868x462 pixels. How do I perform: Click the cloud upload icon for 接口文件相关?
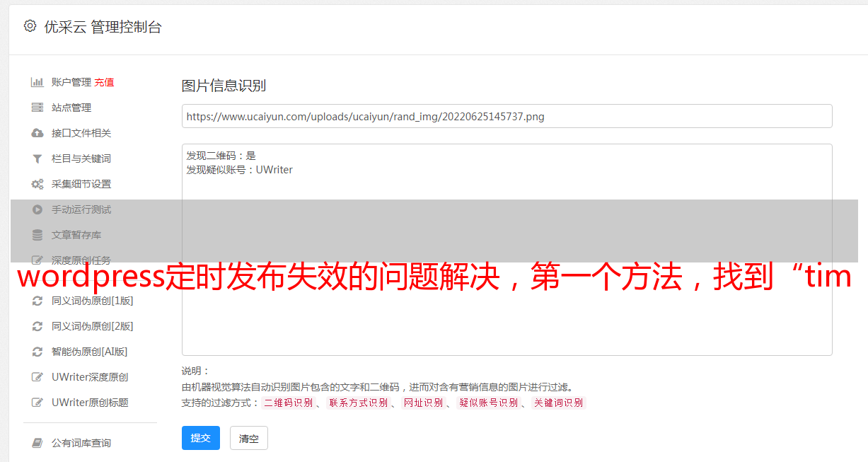click(x=37, y=133)
